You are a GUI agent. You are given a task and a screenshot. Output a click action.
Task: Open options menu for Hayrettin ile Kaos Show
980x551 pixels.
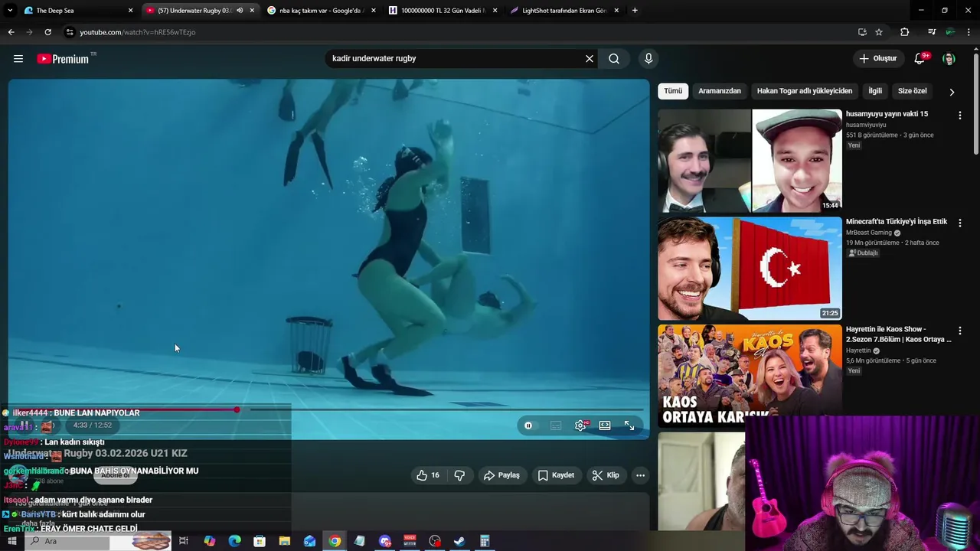point(960,331)
